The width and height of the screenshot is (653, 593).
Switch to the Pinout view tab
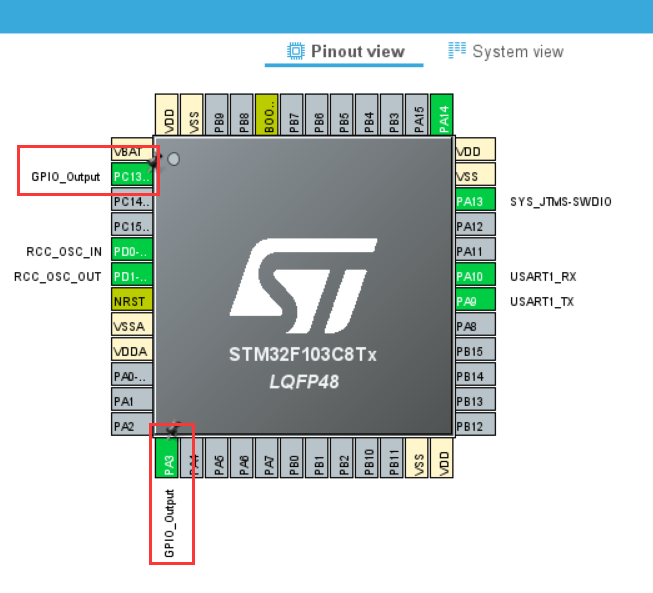(345, 52)
